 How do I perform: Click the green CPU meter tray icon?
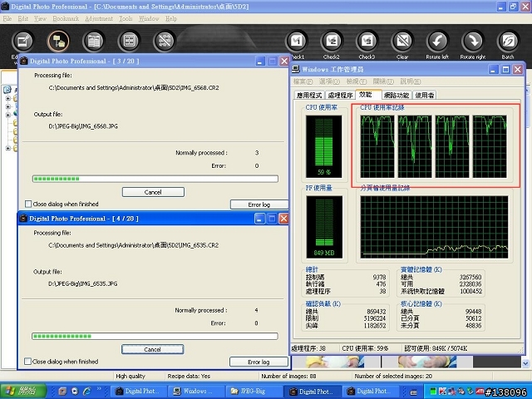point(433,392)
